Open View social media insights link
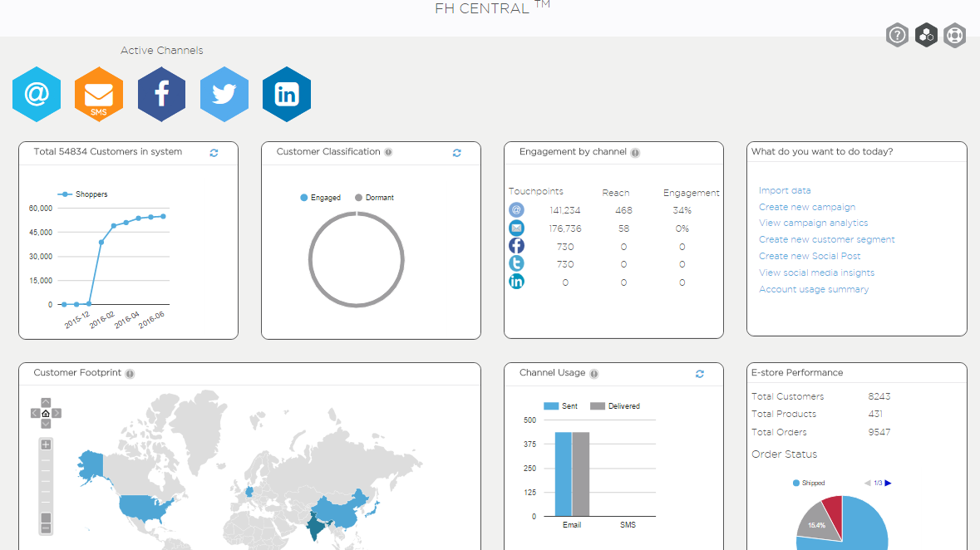 tap(816, 273)
